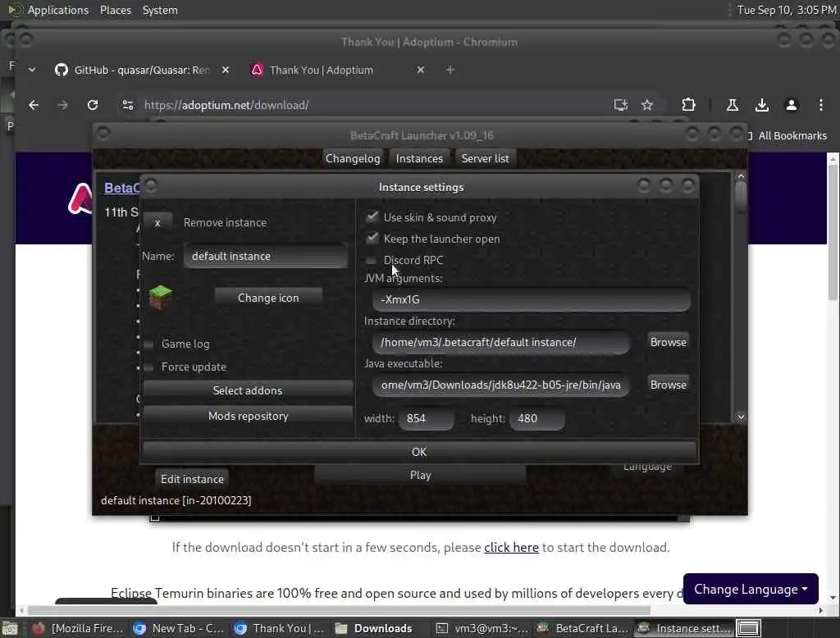The image size is (840, 638).
Task: Click the x remove instance button
Action: tap(157, 223)
